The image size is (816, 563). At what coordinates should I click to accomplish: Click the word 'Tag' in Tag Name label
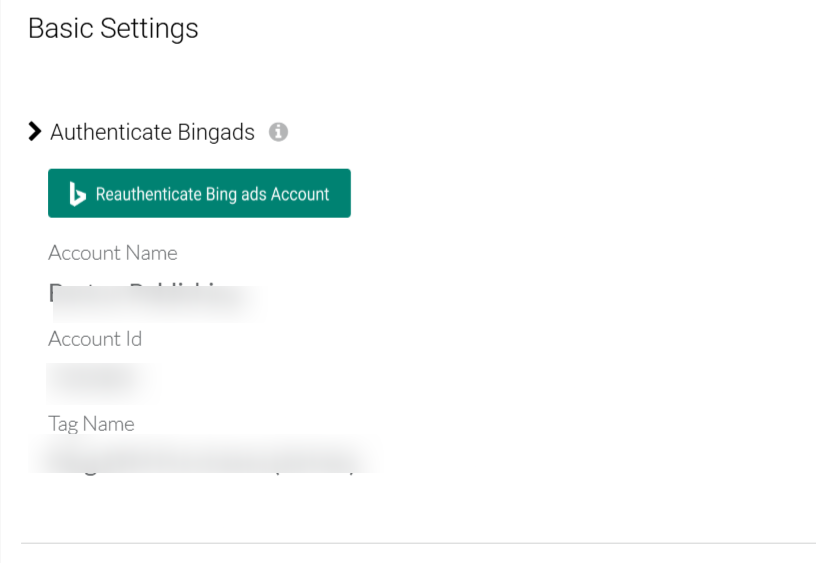coord(63,425)
